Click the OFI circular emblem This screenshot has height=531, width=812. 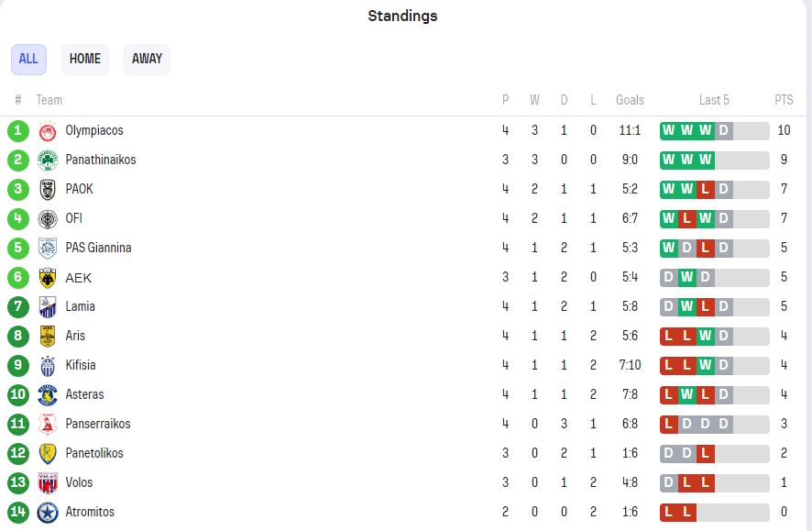[x=48, y=219]
